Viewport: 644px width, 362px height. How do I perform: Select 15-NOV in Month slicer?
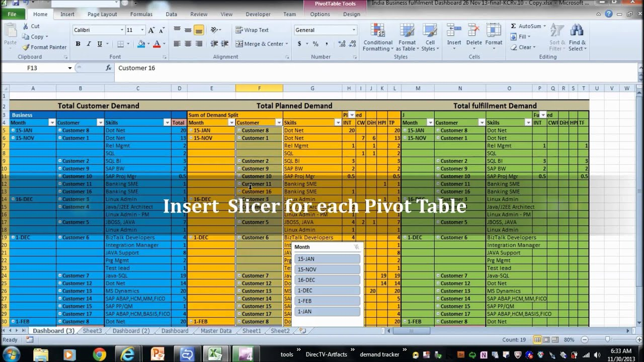pos(327,269)
